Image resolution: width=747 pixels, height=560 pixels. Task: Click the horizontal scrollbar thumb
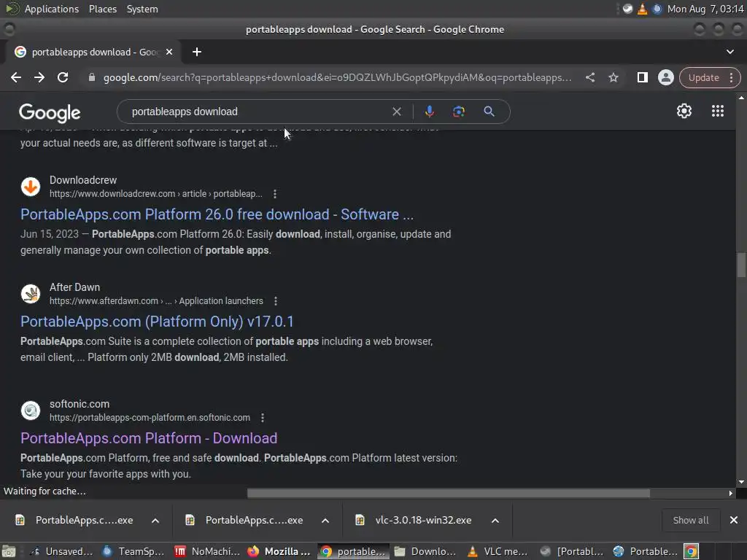pos(449,494)
